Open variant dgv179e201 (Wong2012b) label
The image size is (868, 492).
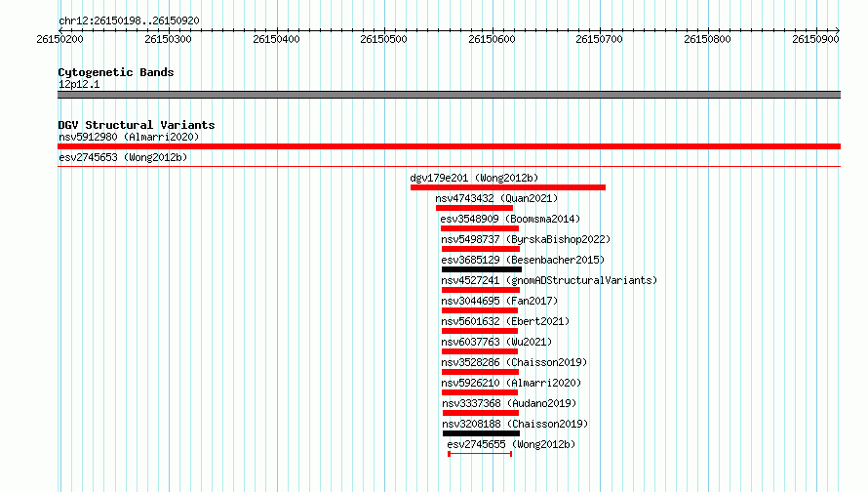click(x=474, y=178)
